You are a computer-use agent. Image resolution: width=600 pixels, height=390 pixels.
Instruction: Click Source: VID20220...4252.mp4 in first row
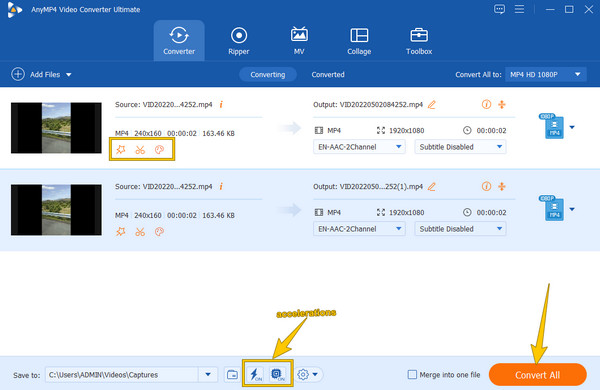[163, 104]
